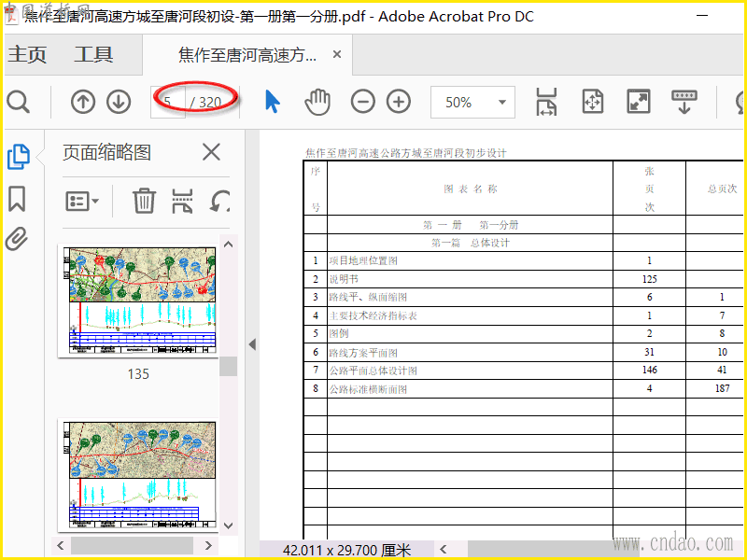Minimize the Acrobat window
Viewport: 747px width, 560px height.
(x=702, y=15)
